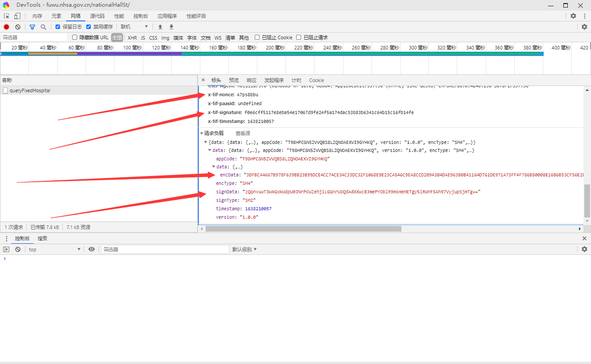Open DevTools main settings gear
The image size is (591, 364).
(x=573, y=16)
